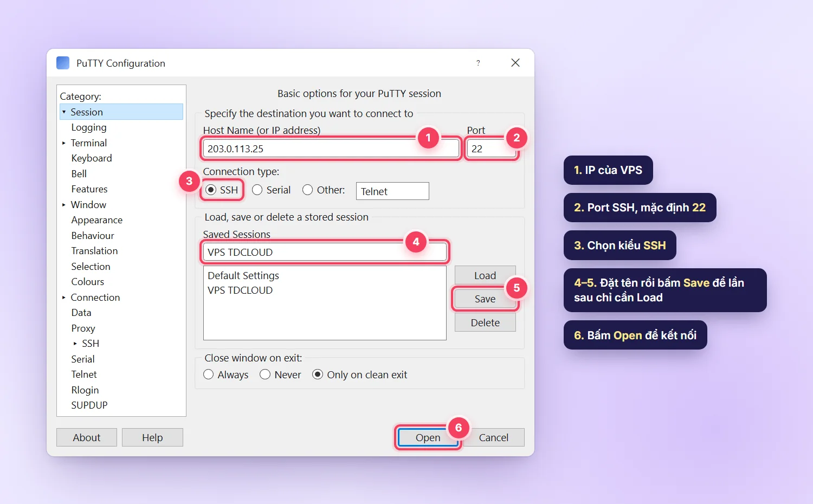Click the Cancel button

[494, 437]
